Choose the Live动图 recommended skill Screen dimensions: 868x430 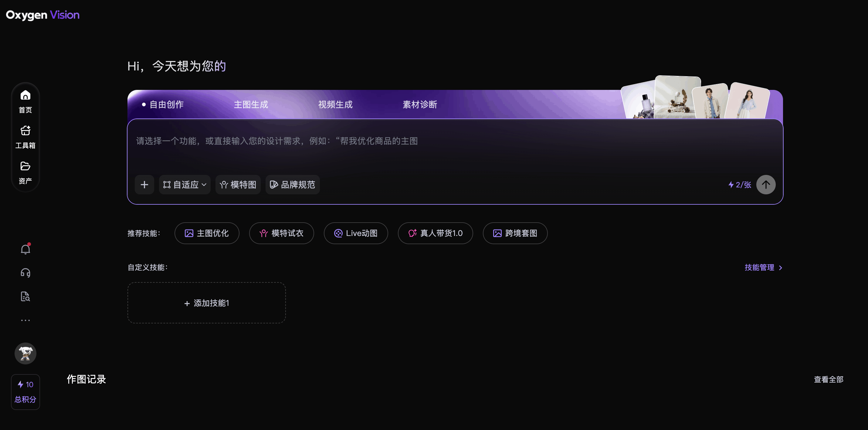(356, 233)
